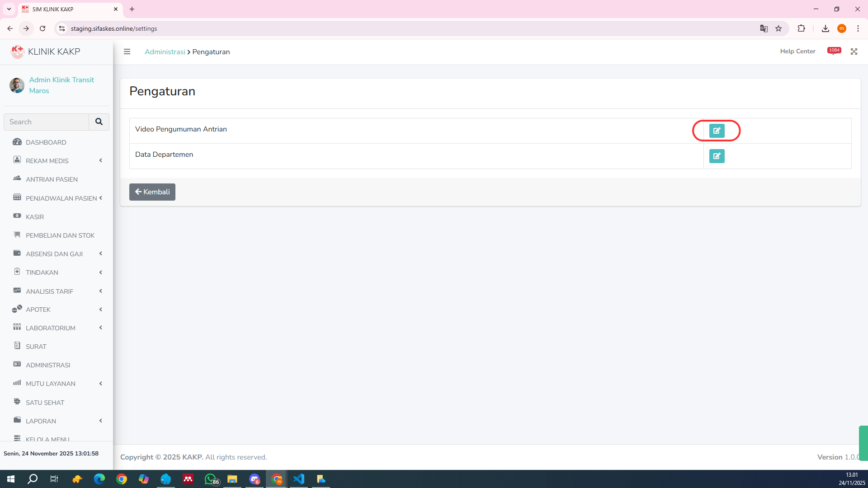Toggle fullscreen expand icon in header
868x488 pixels.
click(x=854, y=52)
